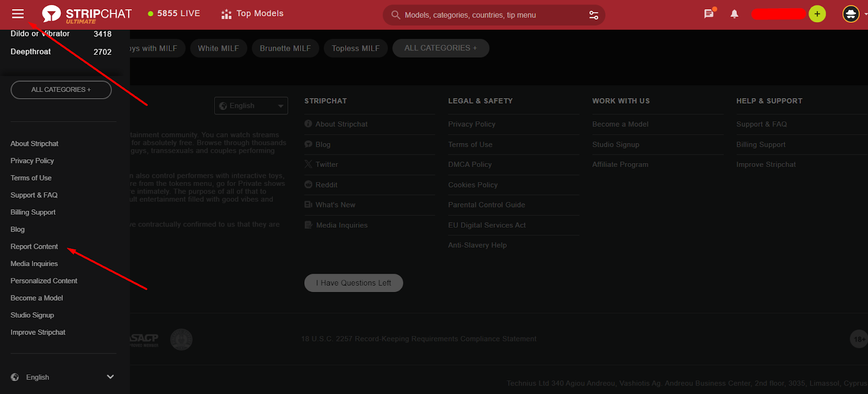
Task: Open What's New footer link
Action: point(335,205)
